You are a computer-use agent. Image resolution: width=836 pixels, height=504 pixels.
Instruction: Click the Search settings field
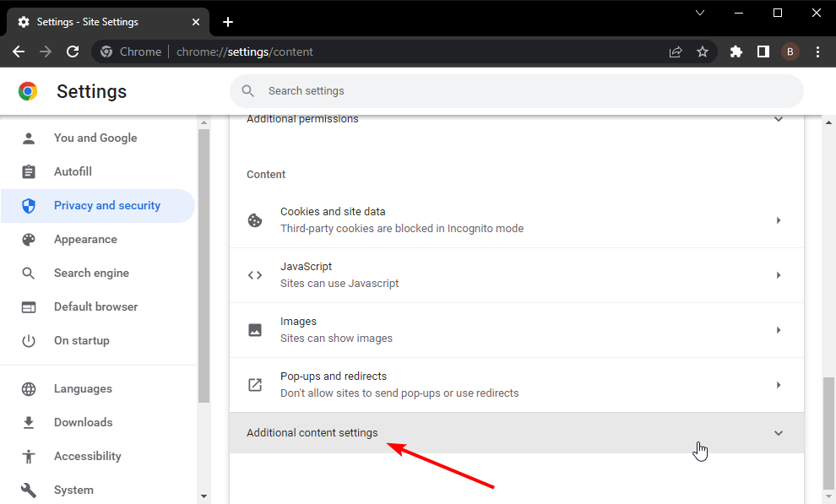pos(516,91)
